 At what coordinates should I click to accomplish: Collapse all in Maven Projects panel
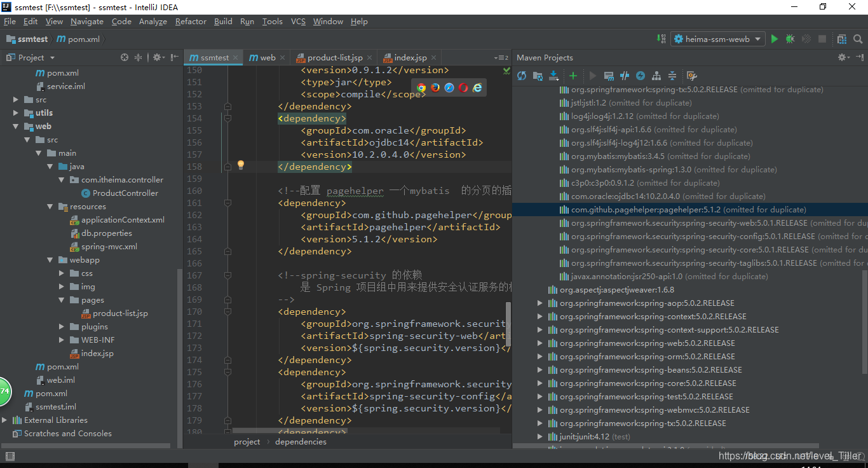click(672, 76)
